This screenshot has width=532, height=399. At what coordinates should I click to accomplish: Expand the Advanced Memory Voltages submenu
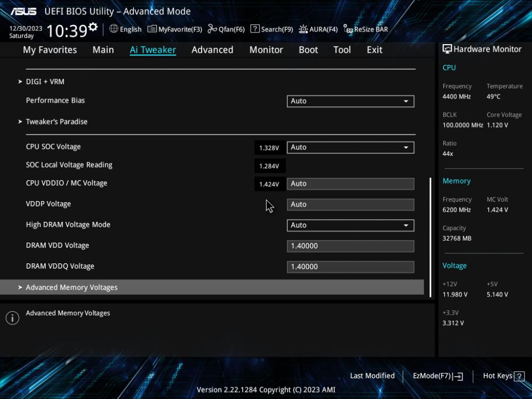coord(212,287)
